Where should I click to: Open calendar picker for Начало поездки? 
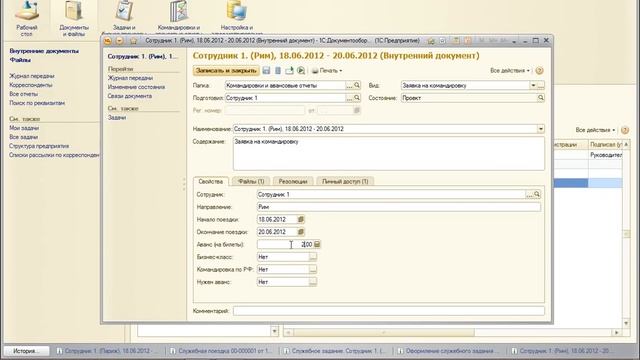(301, 220)
